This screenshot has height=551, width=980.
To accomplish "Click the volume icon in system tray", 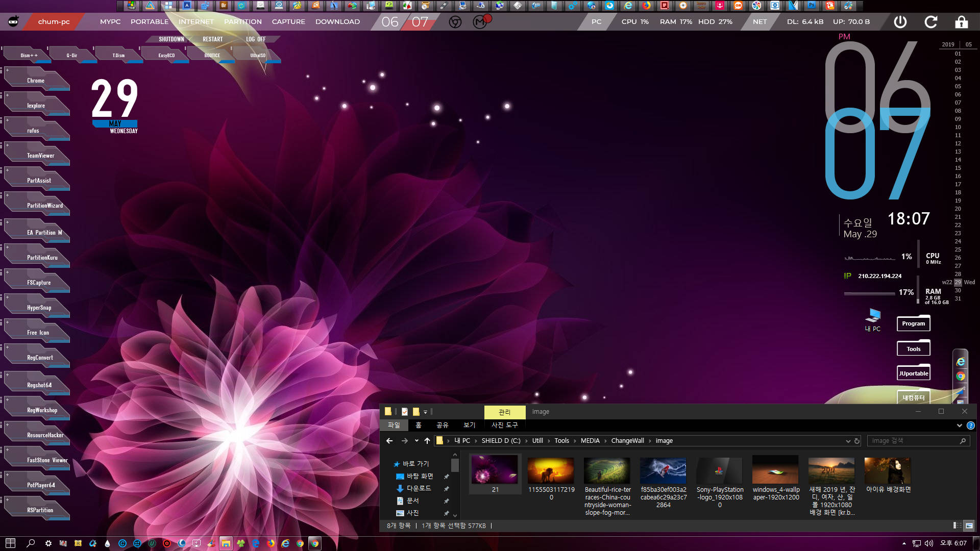I will click(x=929, y=543).
